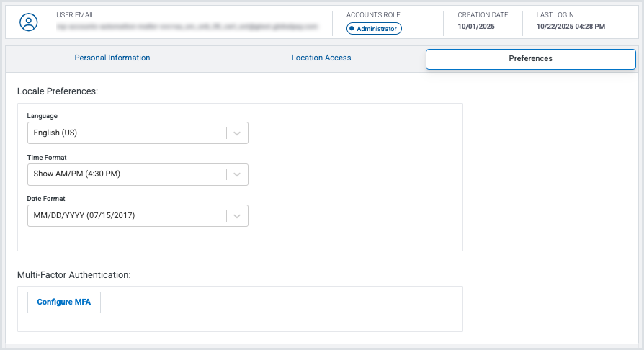Switch to the Personal Information tab
The height and width of the screenshot is (350, 644).
112,58
